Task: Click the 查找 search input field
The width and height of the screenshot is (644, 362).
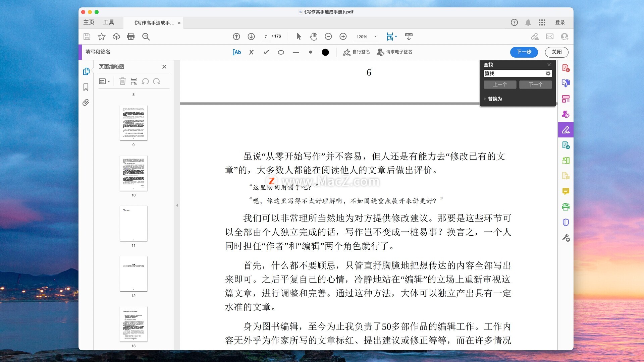Action: pyautogui.click(x=514, y=73)
